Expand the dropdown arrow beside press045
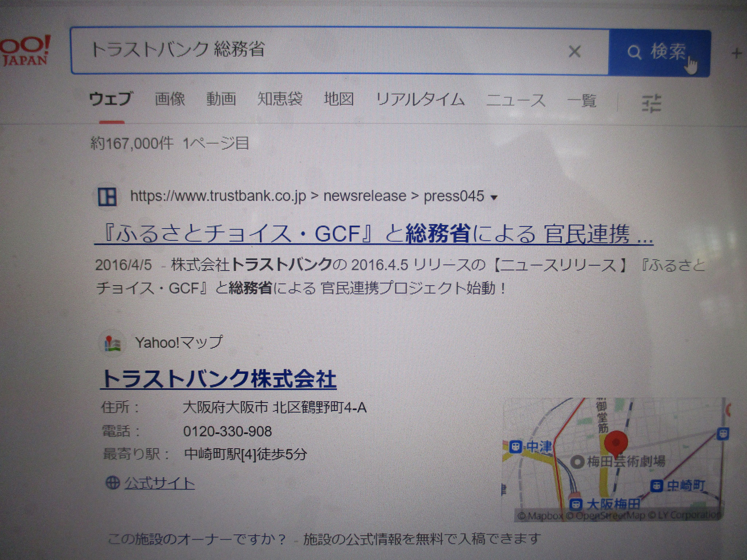Image resolution: width=747 pixels, height=560 pixels. pyautogui.click(x=494, y=198)
